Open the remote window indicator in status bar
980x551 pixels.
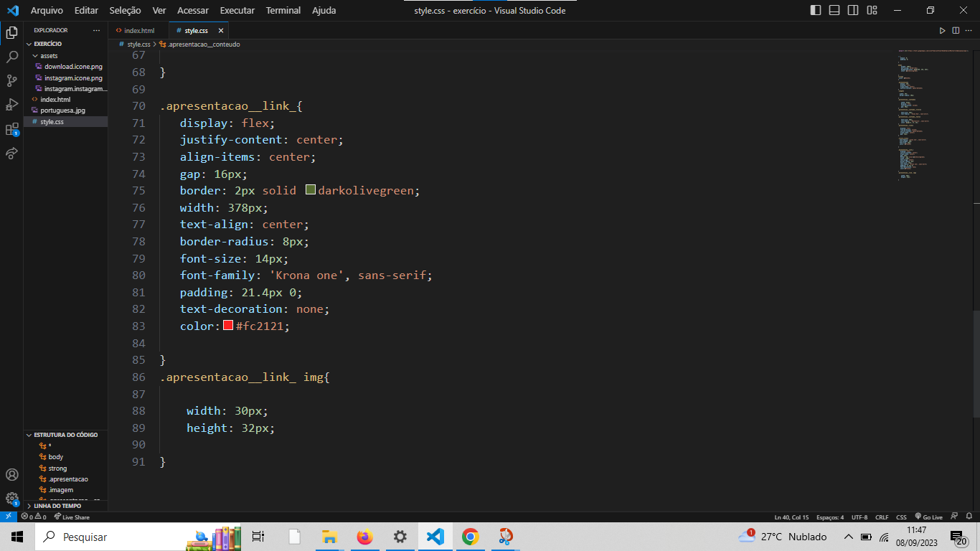click(8, 517)
